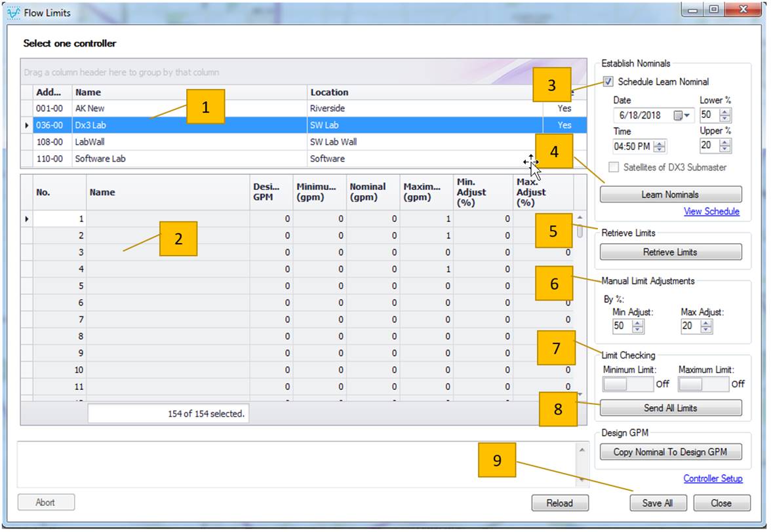Click the Save All button
Screen dimensions: 771x532
pos(658,503)
